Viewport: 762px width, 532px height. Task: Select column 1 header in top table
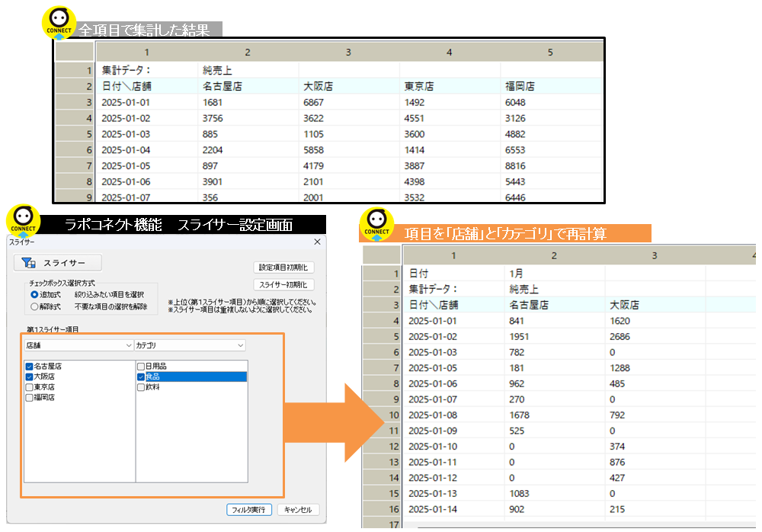click(x=147, y=52)
